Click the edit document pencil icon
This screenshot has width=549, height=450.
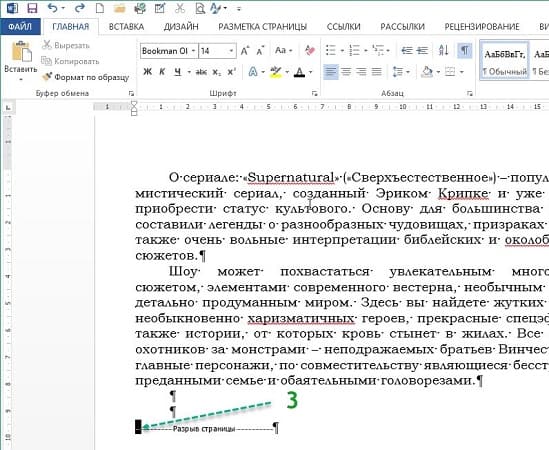160,8
